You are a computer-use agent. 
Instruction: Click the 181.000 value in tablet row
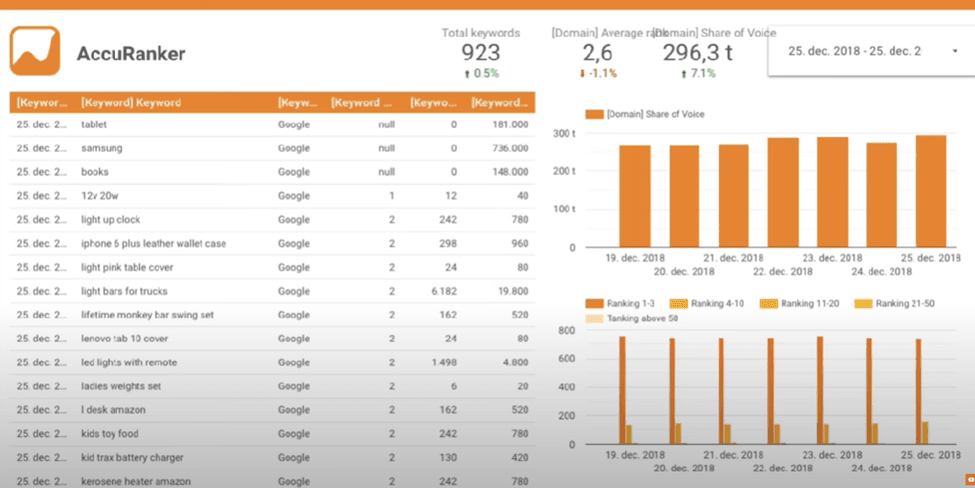coord(510,124)
